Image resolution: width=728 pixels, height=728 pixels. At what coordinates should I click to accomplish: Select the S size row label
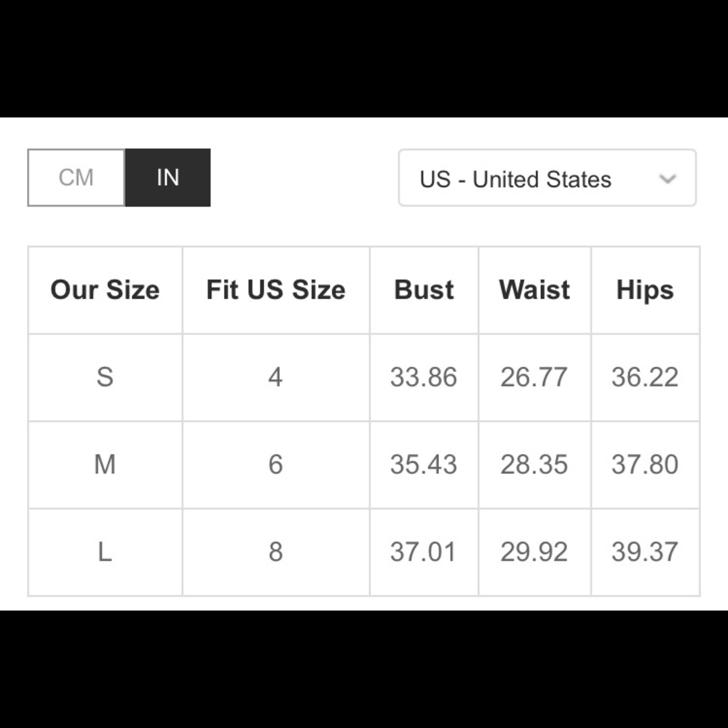point(105,377)
